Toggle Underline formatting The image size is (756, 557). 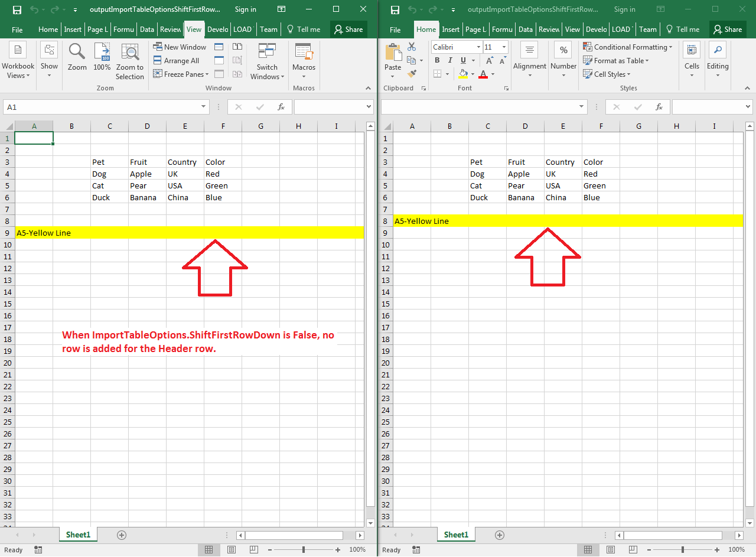coord(463,60)
